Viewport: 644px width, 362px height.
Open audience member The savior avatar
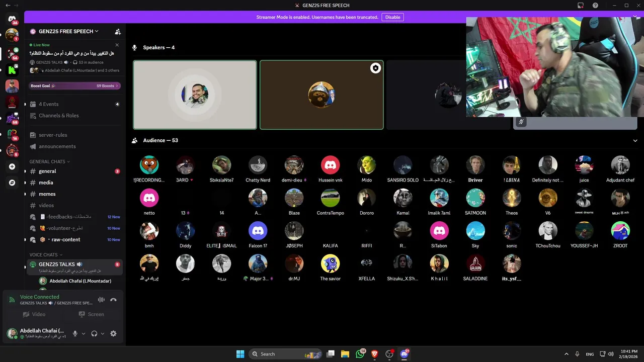[331, 263]
